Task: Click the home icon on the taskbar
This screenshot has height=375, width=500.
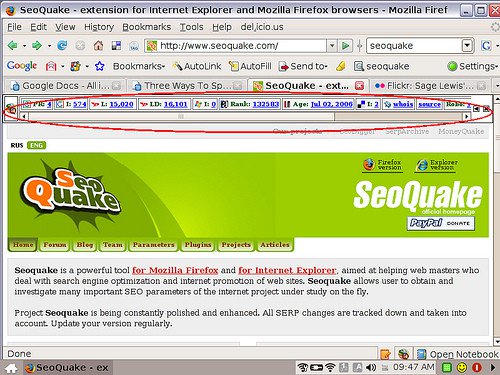Action: coord(11,368)
